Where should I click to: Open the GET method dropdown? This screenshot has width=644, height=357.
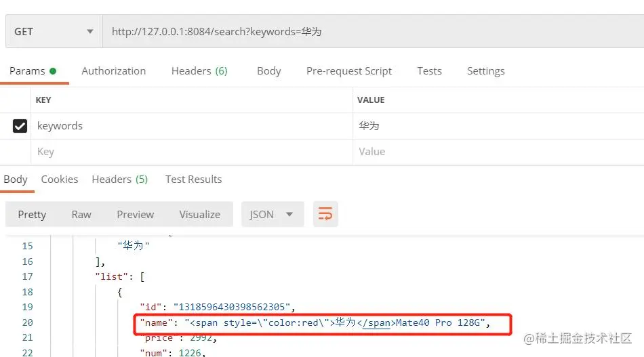coord(54,32)
